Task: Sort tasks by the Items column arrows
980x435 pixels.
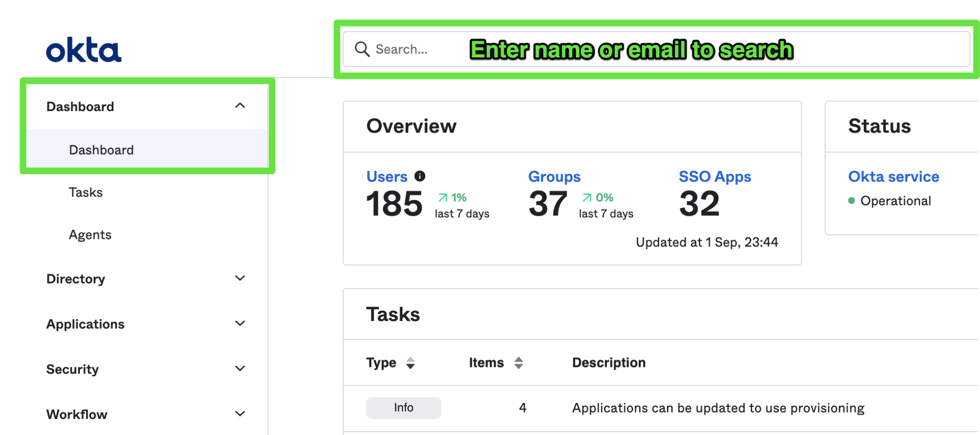Action: [x=519, y=363]
